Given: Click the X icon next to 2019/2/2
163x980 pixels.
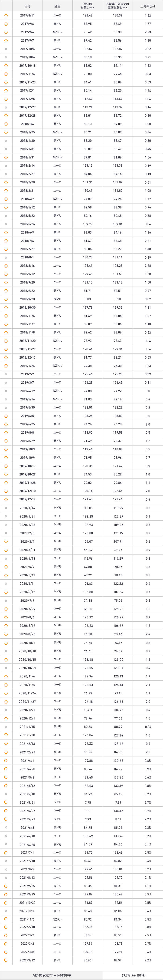Looking at the screenshot, I should tap(6, 374).
